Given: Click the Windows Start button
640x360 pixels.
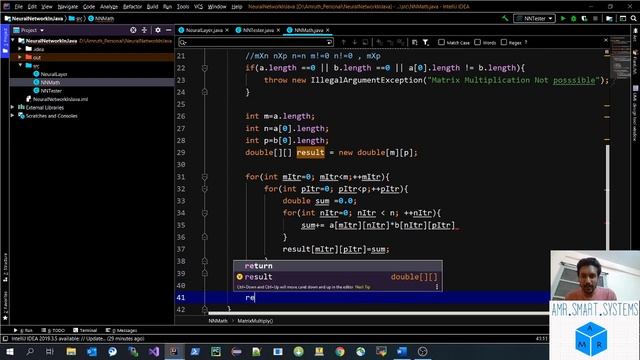Looking at the screenshot, I should [x=9, y=351].
